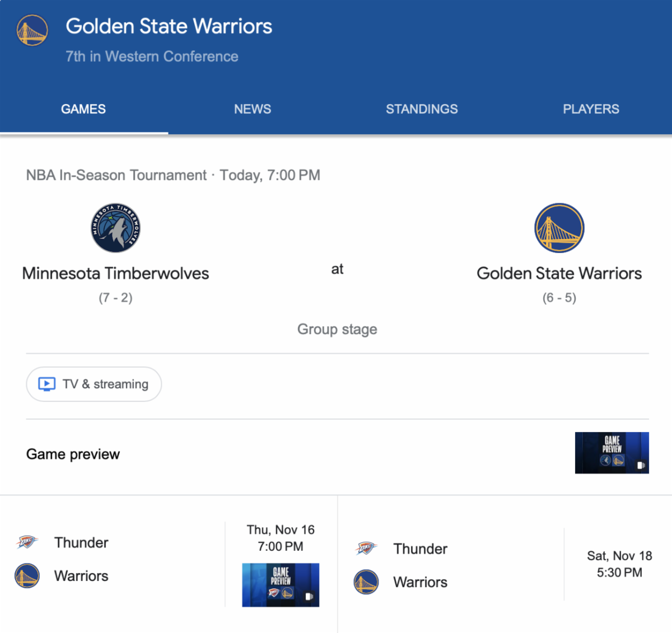The image size is (672, 633).
Task: Open the Sat, Nov 18 game card
Action: [x=619, y=564]
